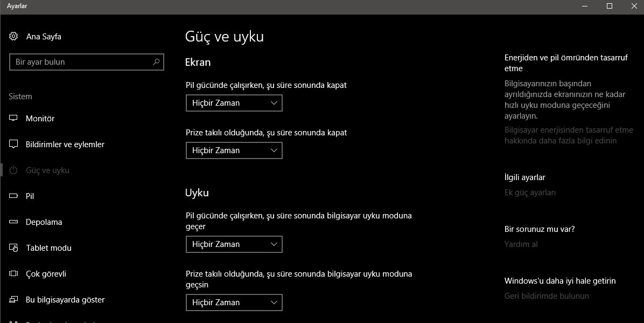Click the energy saving info link
Screen dimensions: 644x323
569,135
